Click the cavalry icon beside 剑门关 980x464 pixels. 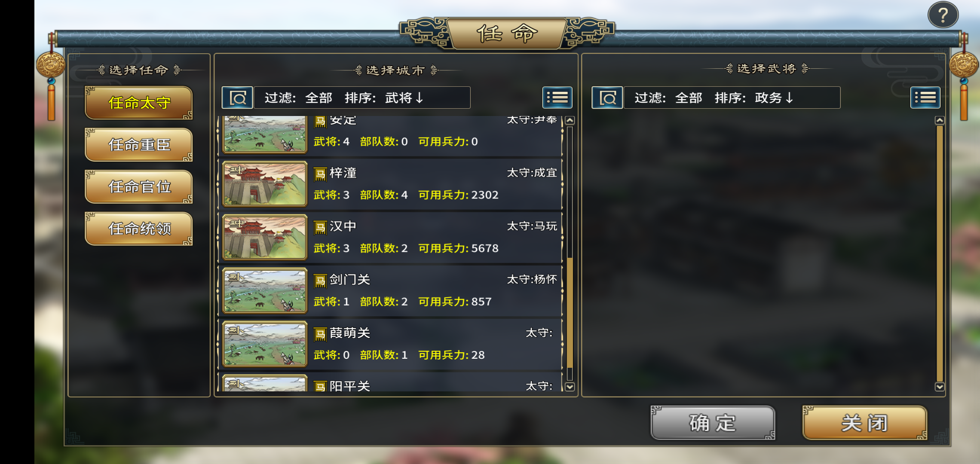click(320, 281)
